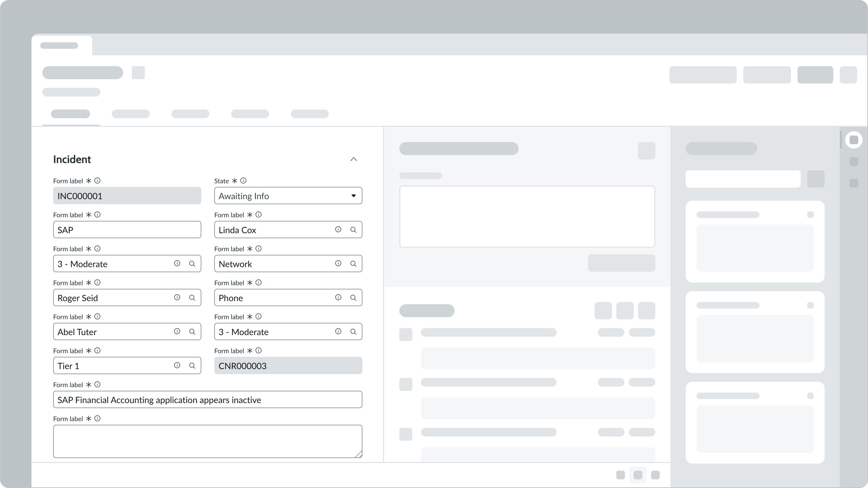Select the first carousel indicator at bottom right
Screen dimensions: 868x488
[x=621, y=475]
